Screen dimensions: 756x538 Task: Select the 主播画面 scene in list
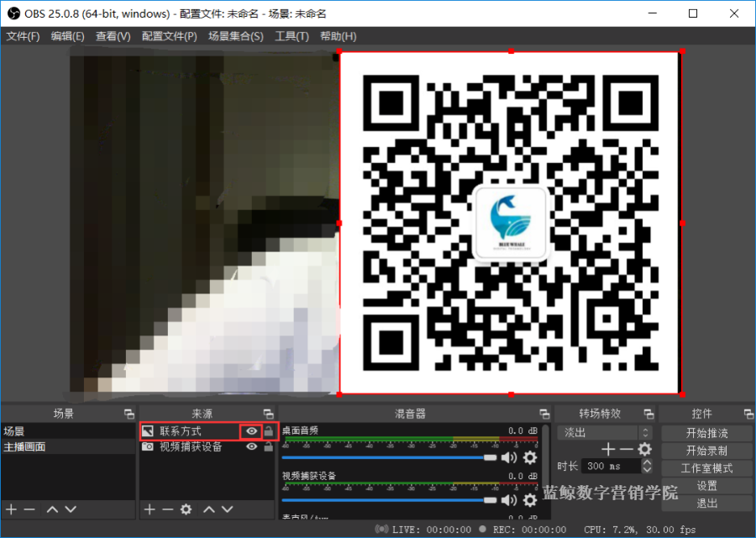pos(68,447)
